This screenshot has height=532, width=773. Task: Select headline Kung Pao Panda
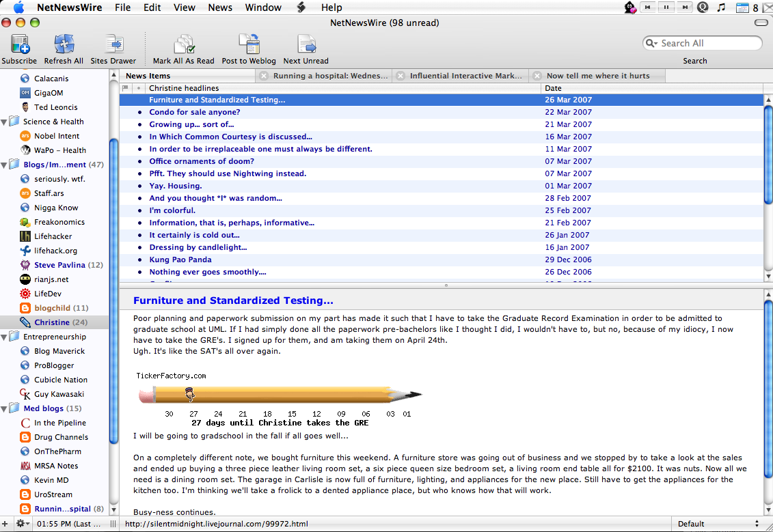(x=180, y=260)
